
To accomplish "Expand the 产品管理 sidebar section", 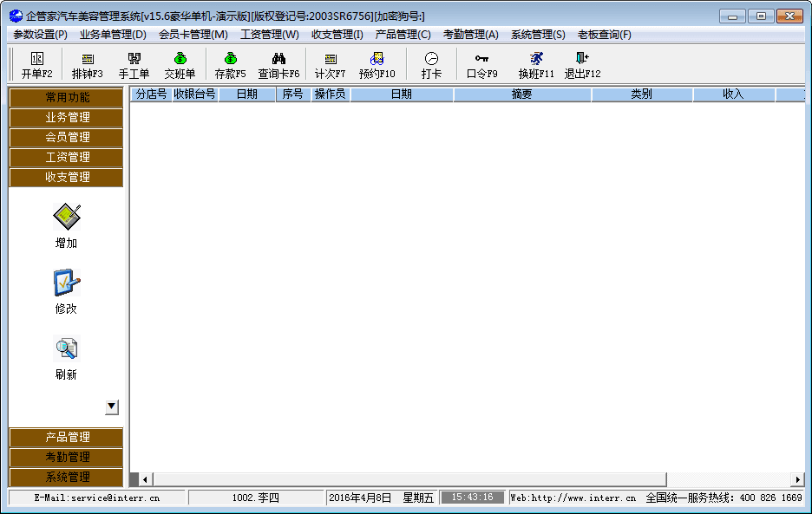I will tap(67, 437).
